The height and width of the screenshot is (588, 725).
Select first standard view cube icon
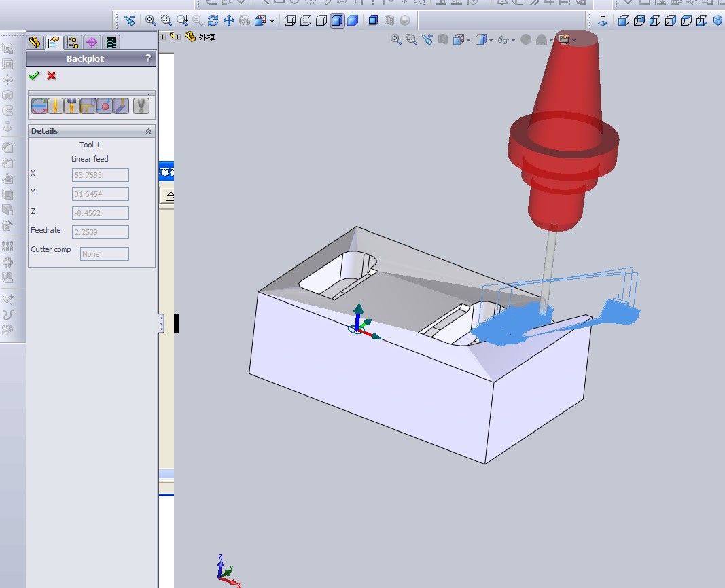pyautogui.click(x=624, y=20)
